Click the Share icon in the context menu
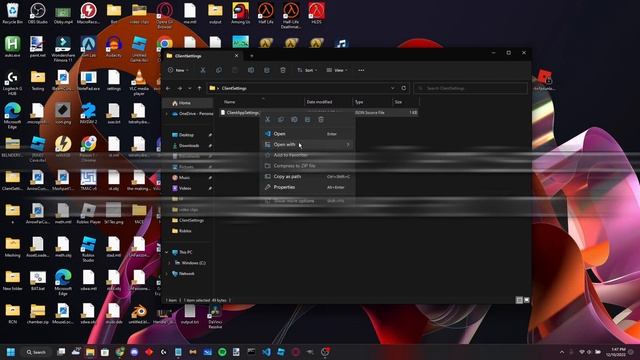Screen dimensions: 640x360 tap(307, 120)
